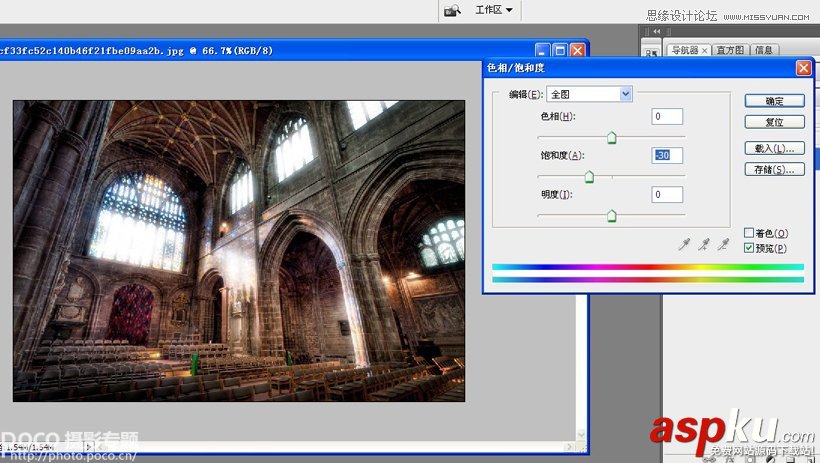The height and width of the screenshot is (463, 820).
Task: Click the 复位 (Reset) button
Action: click(x=775, y=122)
